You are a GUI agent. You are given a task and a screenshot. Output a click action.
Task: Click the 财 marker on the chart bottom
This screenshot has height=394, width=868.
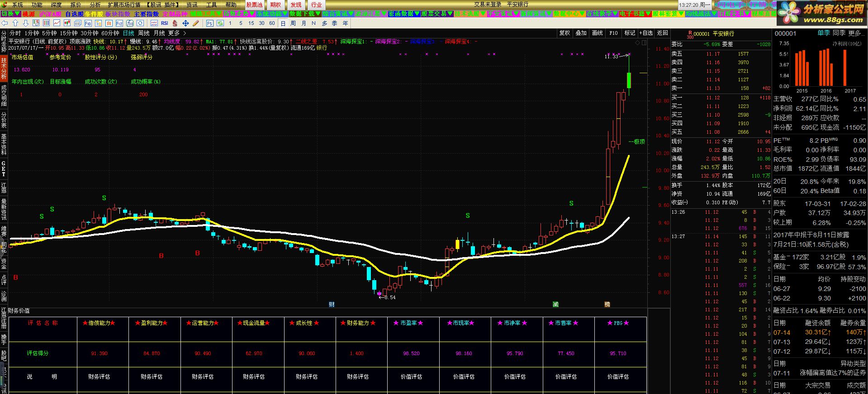pyautogui.click(x=332, y=305)
